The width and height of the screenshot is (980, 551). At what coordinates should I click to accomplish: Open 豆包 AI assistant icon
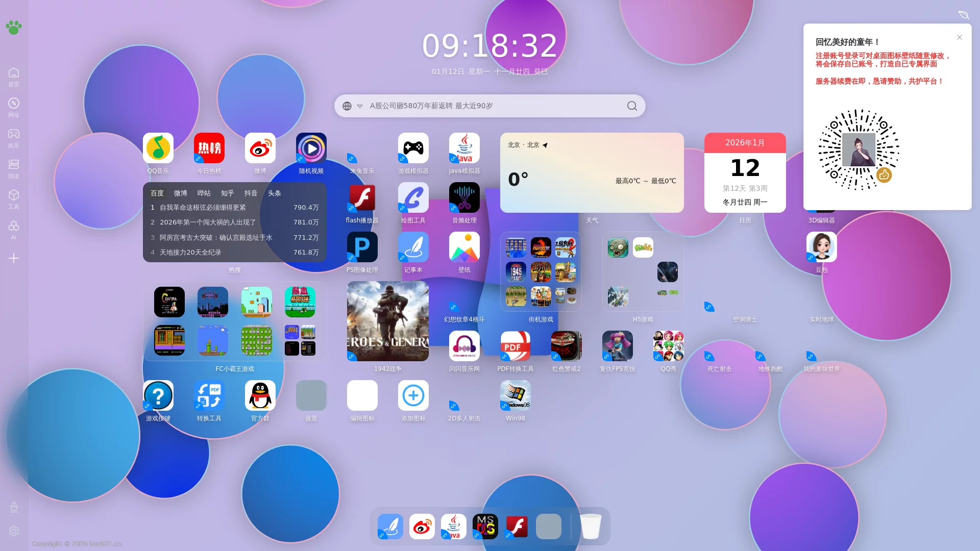click(x=821, y=247)
